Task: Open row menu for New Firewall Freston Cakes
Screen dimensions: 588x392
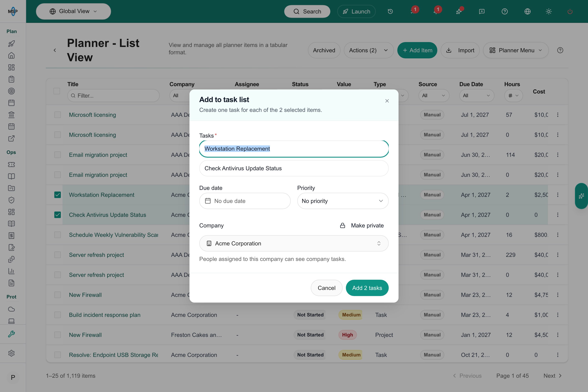Action: point(558,335)
